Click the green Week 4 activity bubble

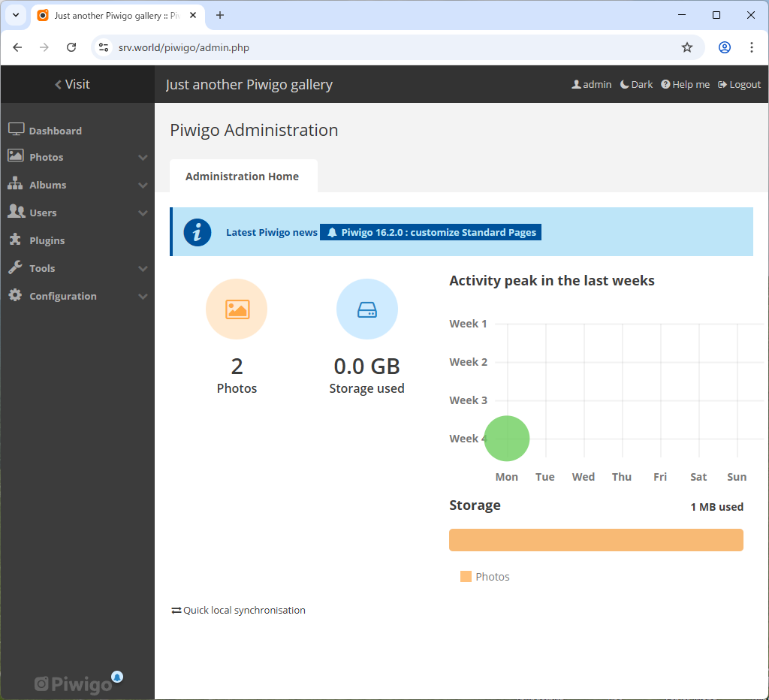click(x=507, y=438)
